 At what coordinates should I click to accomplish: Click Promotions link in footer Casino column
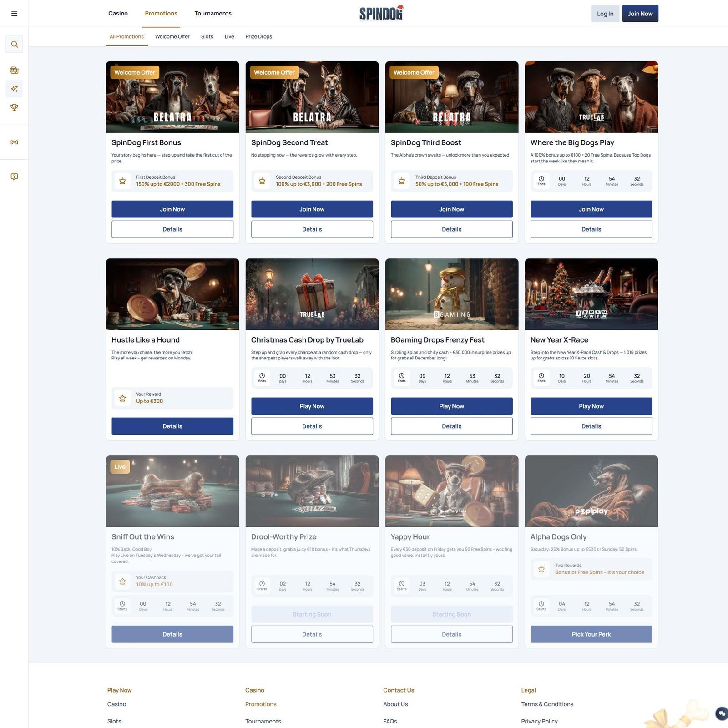click(x=261, y=704)
